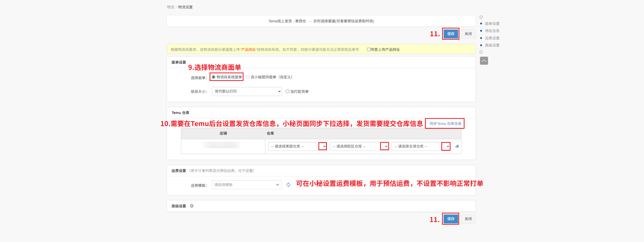644x242 pixels.
Task: Open the 请选择美国仓库 dropdown
Action: click(297, 146)
